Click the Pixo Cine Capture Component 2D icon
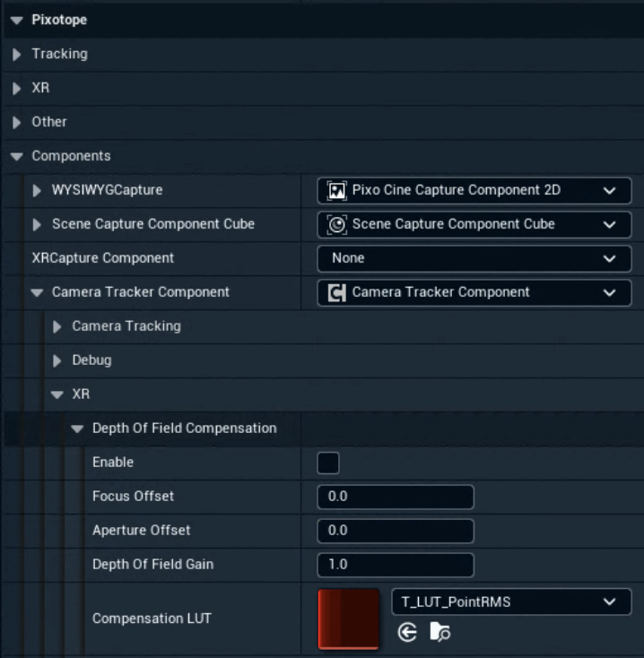 pyautogui.click(x=337, y=190)
